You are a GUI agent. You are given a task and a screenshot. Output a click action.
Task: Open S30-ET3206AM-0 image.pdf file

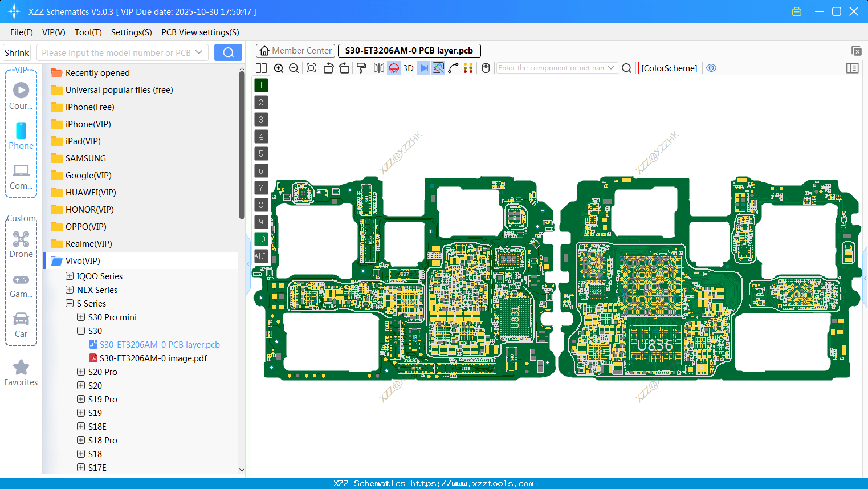(x=153, y=358)
